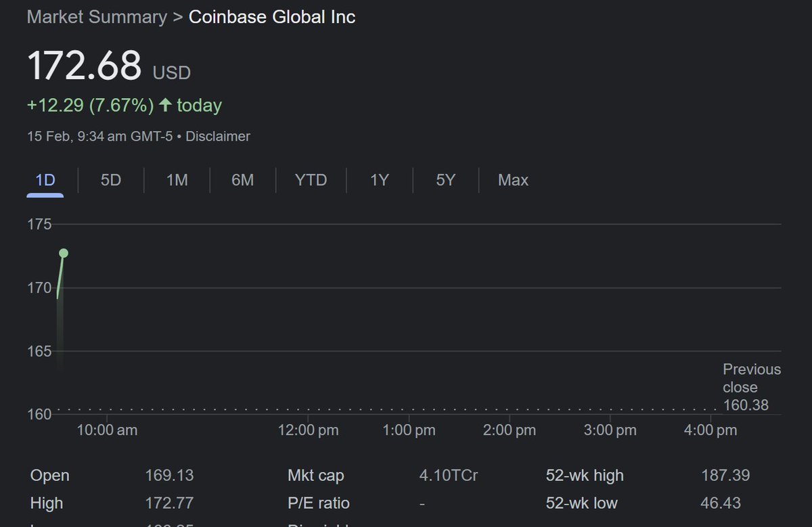Click the USD currency label
The width and height of the screenshot is (812, 527).
172,72
